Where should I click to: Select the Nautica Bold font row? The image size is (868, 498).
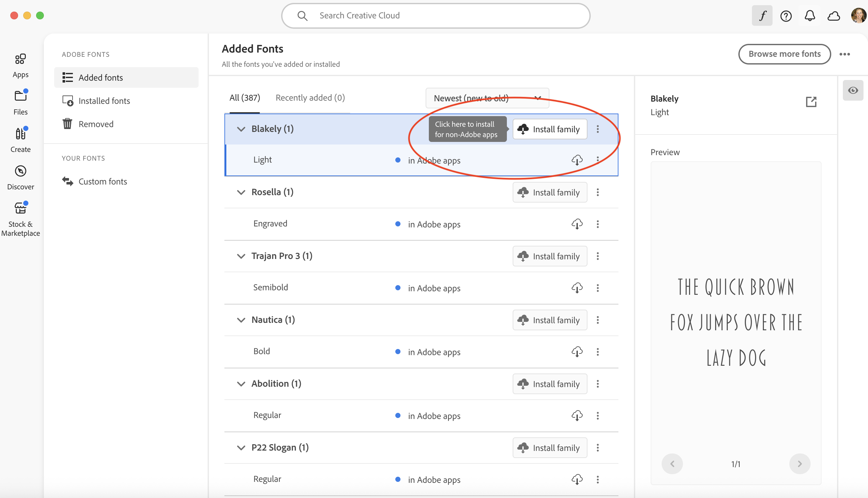[x=421, y=352]
